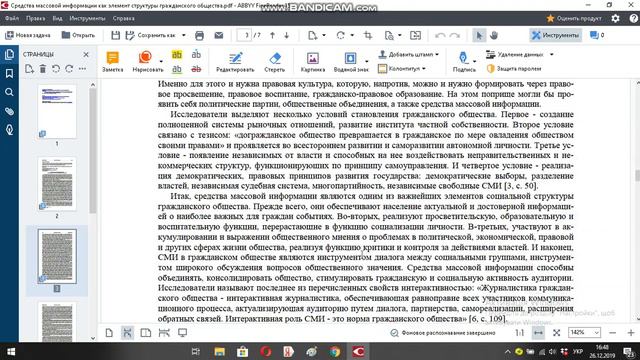This screenshot has width=640, height=360.
Task: Click the Подпись signature tool
Action: point(464,62)
